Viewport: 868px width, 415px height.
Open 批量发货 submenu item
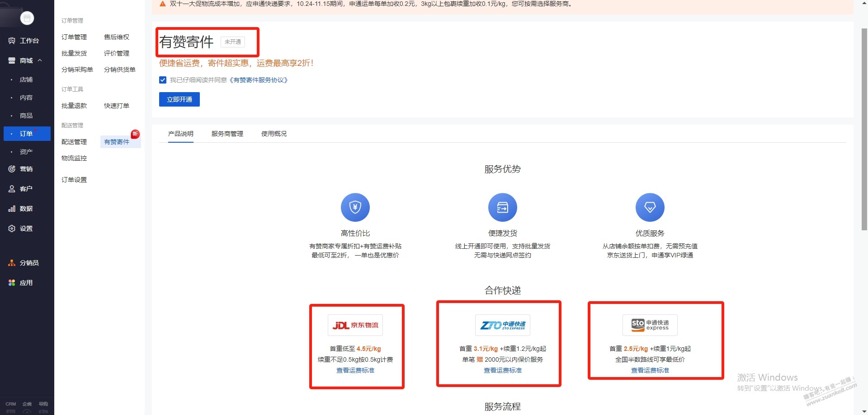74,53
